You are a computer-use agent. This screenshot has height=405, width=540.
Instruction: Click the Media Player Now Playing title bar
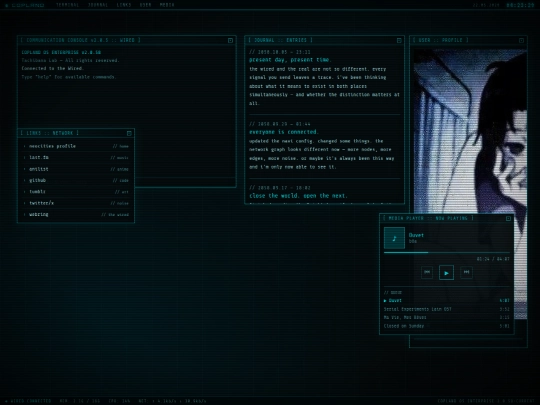(x=447, y=218)
